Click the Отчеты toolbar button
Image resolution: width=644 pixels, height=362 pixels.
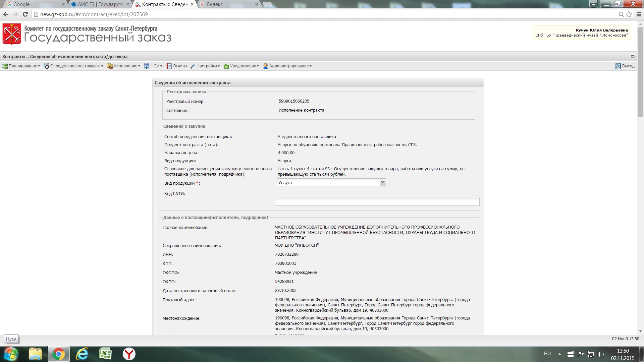point(177,66)
